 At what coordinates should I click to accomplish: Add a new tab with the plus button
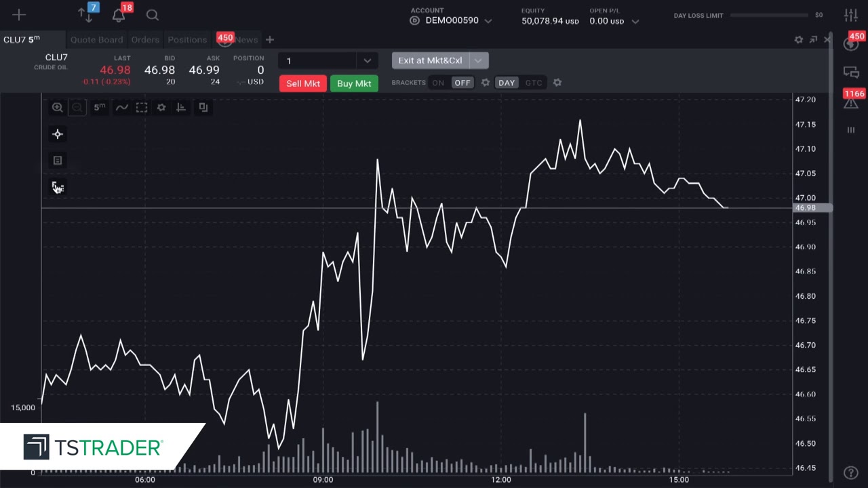point(270,40)
